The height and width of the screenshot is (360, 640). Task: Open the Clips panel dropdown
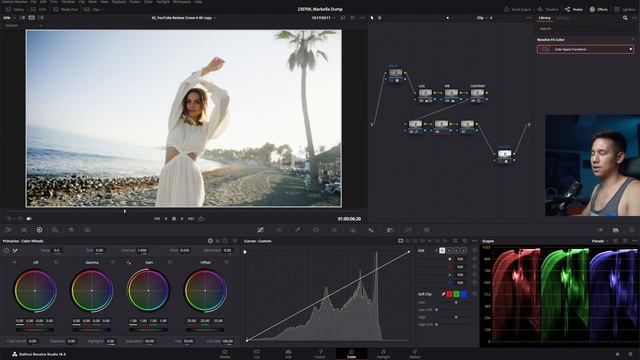(93, 9)
